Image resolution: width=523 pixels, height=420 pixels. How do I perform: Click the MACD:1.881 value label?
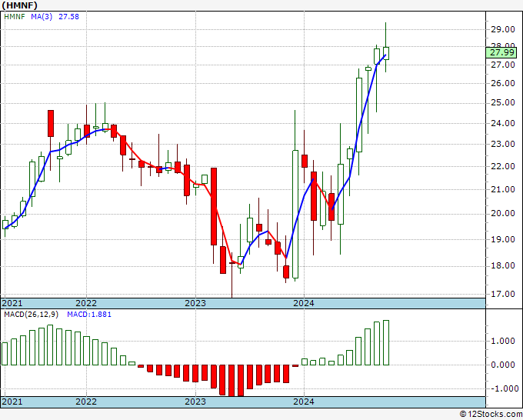click(89, 315)
